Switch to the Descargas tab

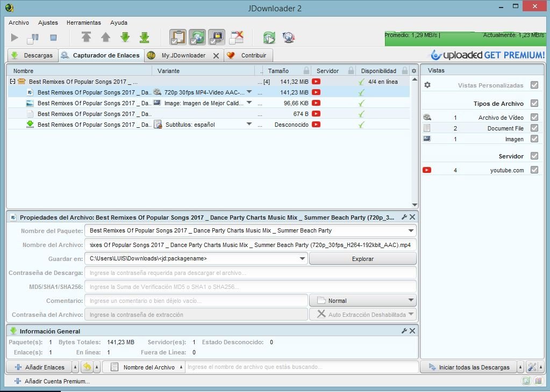point(33,55)
